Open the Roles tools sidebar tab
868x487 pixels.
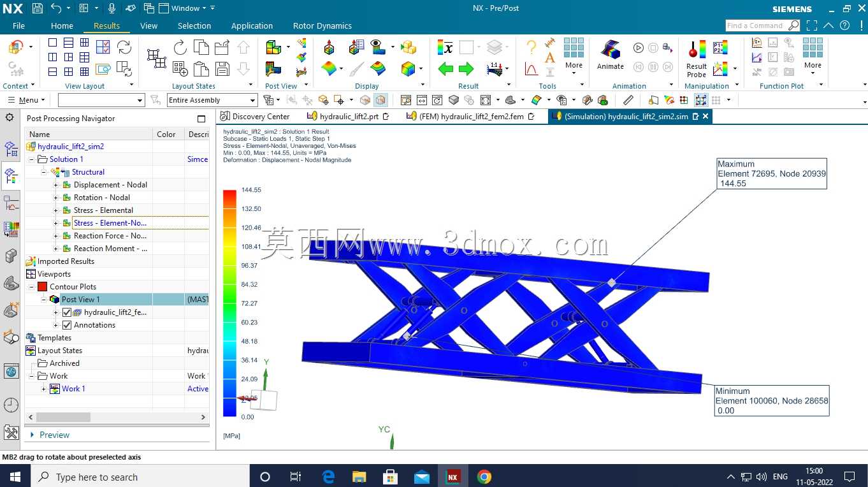[11, 432]
